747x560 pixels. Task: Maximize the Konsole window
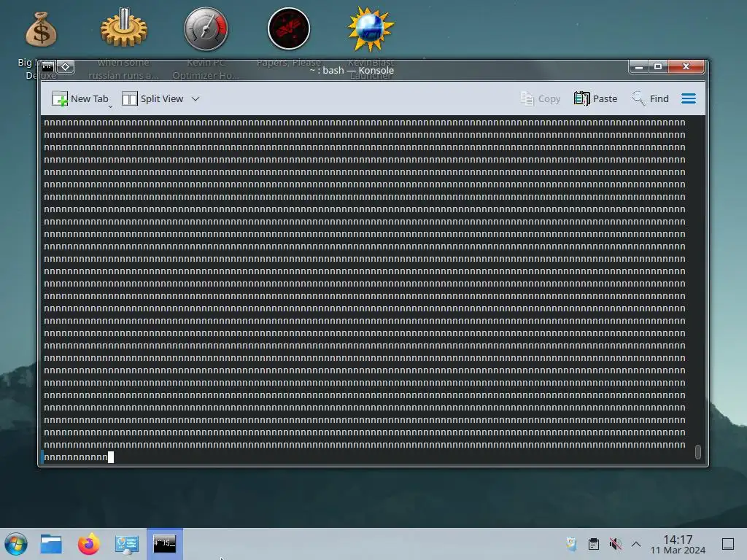click(x=658, y=66)
